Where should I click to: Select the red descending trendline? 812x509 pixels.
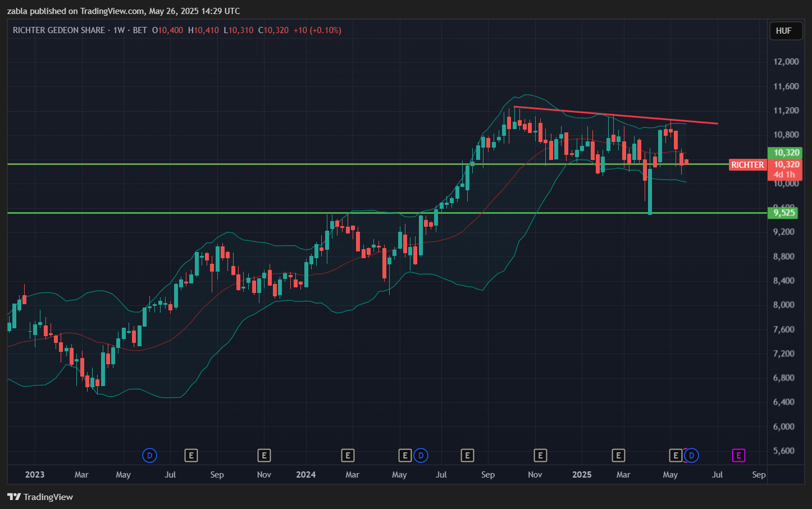(x=615, y=115)
